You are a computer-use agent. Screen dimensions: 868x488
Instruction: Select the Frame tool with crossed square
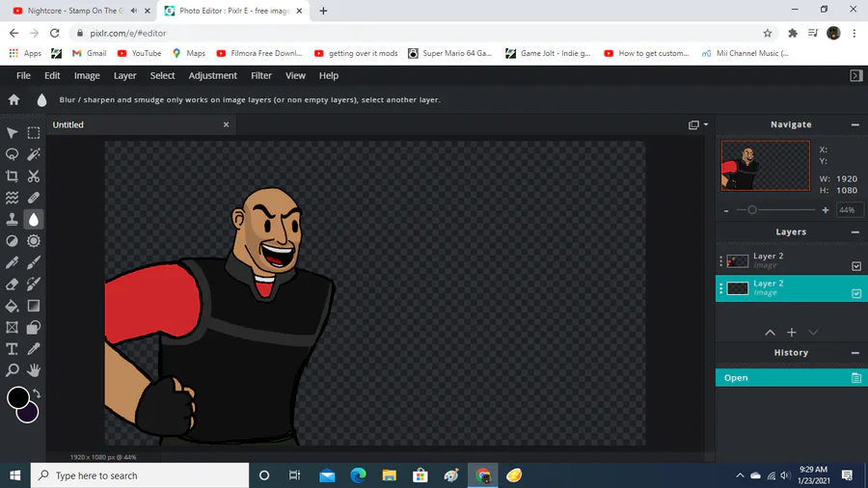[12, 327]
